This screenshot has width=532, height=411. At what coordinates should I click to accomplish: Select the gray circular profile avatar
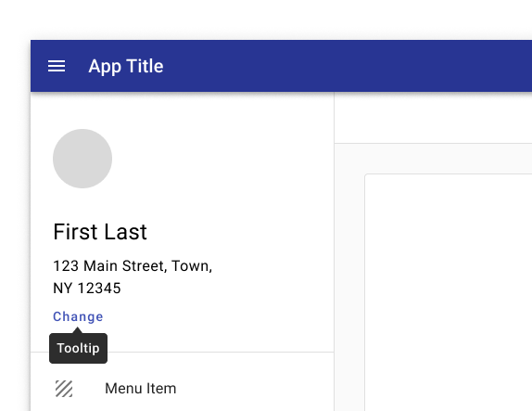82,159
